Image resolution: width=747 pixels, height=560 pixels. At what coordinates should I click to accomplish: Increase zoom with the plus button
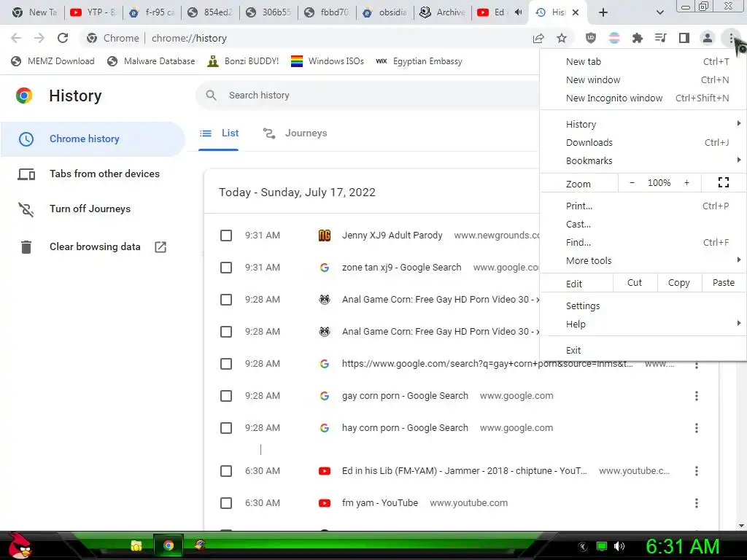[686, 183]
